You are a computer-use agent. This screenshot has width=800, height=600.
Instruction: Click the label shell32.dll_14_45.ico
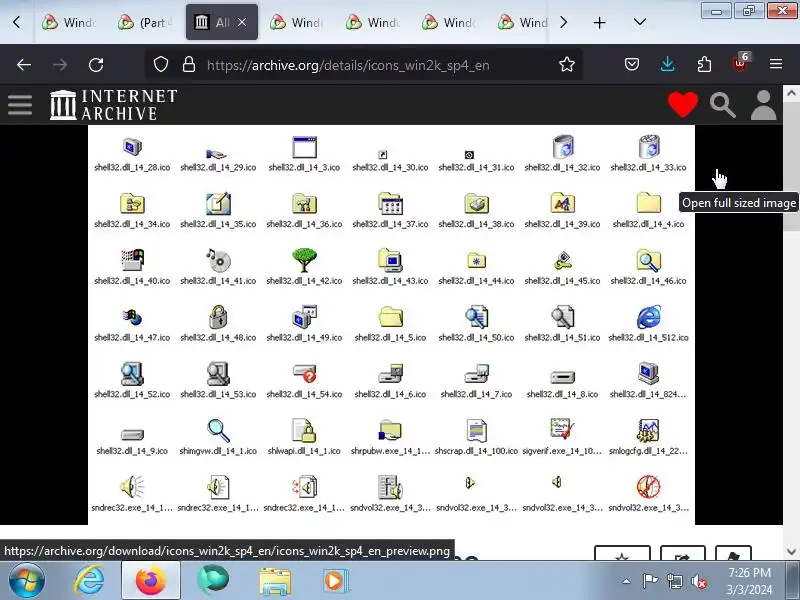pyautogui.click(x=562, y=281)
